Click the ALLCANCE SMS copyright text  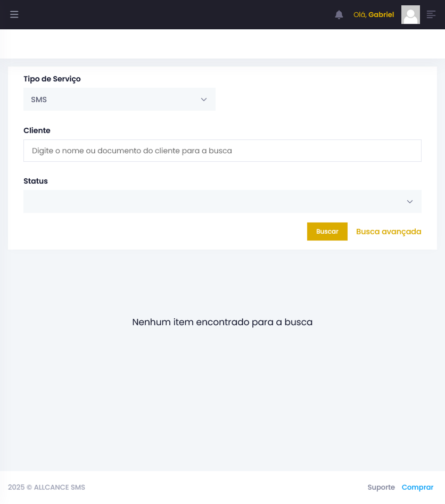47,488
